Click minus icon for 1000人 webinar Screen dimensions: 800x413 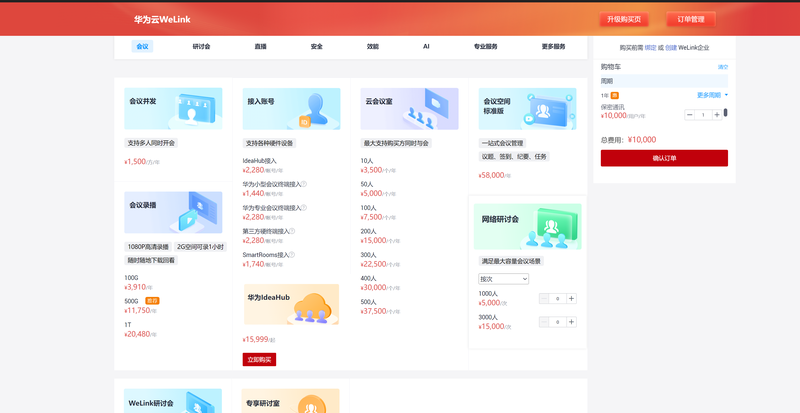point(544,299)
